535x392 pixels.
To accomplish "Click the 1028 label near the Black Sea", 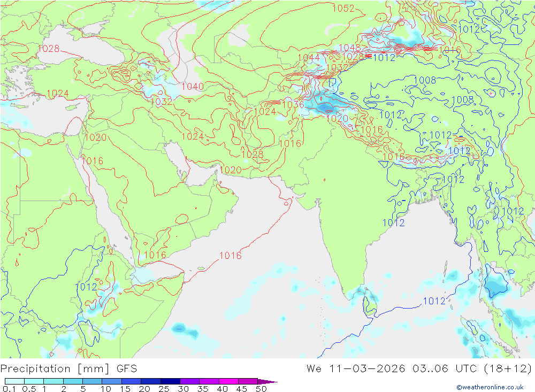I will [49, 49].
